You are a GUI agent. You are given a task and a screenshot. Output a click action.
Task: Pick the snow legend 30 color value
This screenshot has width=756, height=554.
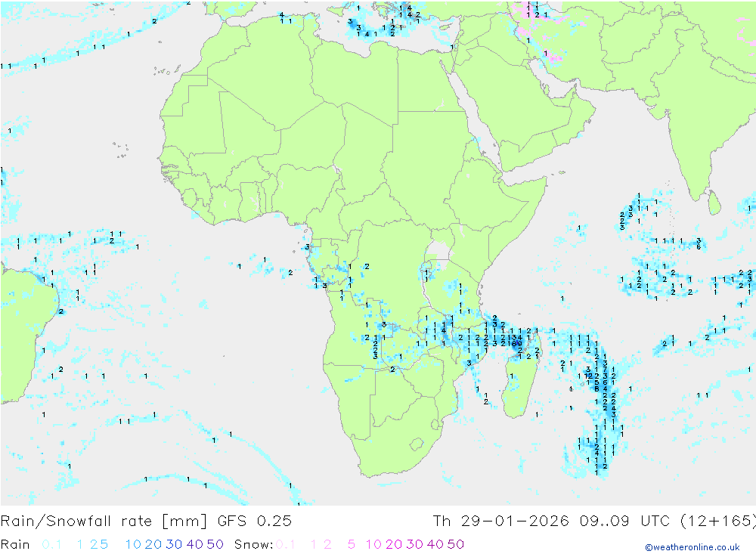pyautogui.click(x=414, y=544)
